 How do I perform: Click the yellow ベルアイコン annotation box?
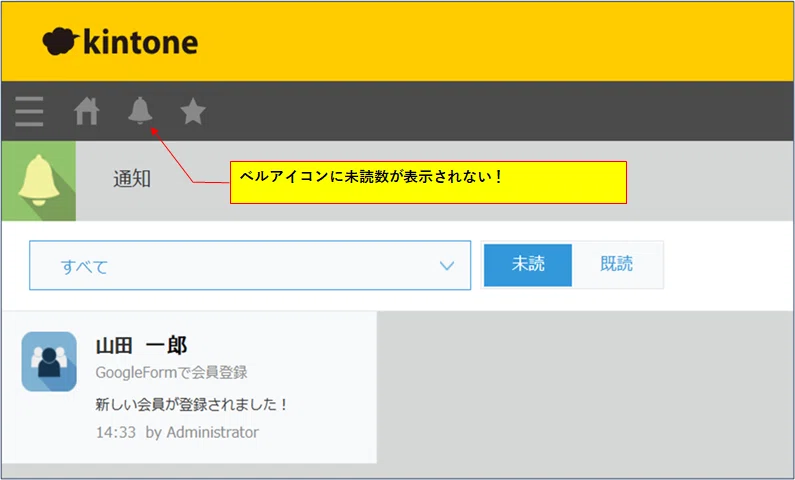pyautogui.click(x=428, y=182)
